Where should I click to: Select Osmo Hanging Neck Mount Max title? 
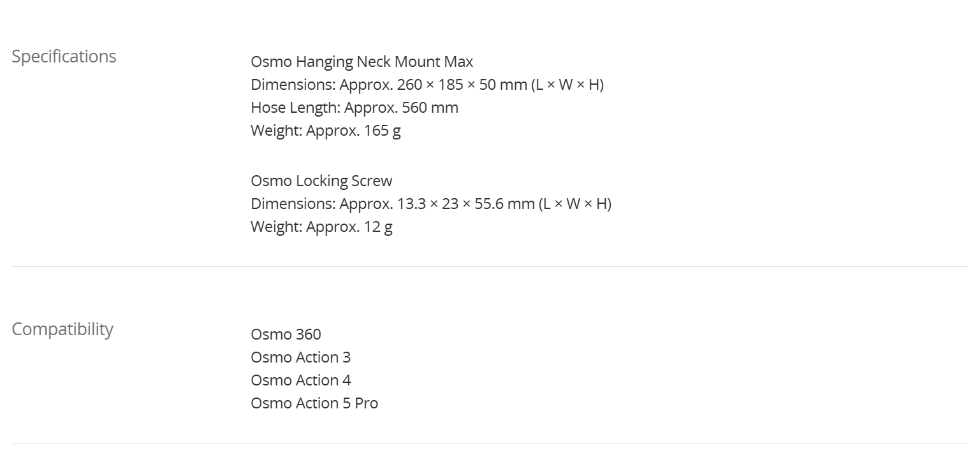click(x=362, y=62)
